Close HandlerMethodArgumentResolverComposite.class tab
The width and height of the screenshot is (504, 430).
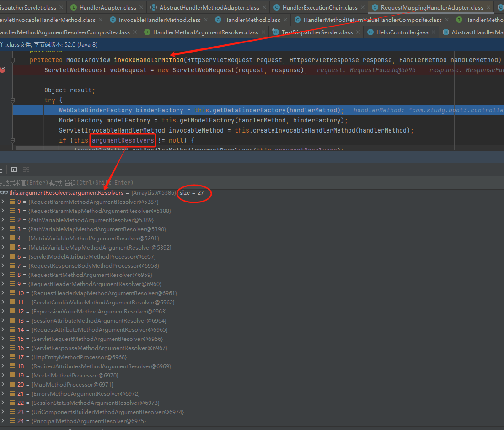[x=135, y=32]
